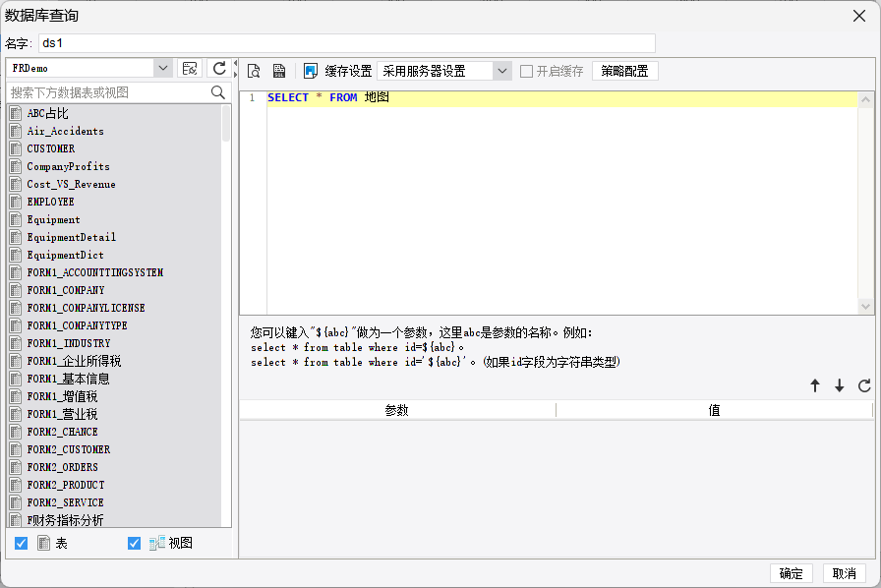The width and height of the screenshot is (881, 588).
Task: Click the search magnifier in the table search bar
Action: (217, 91)
